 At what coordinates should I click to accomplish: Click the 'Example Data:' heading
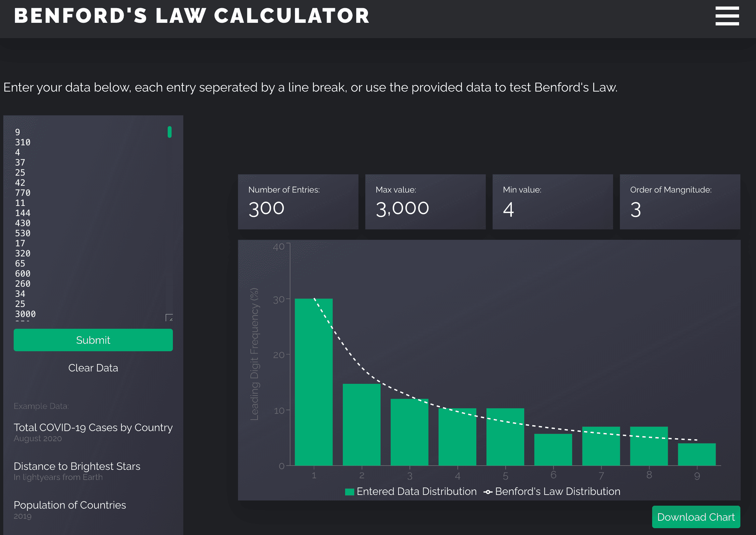pyautogui.click(x=41, y=406)
